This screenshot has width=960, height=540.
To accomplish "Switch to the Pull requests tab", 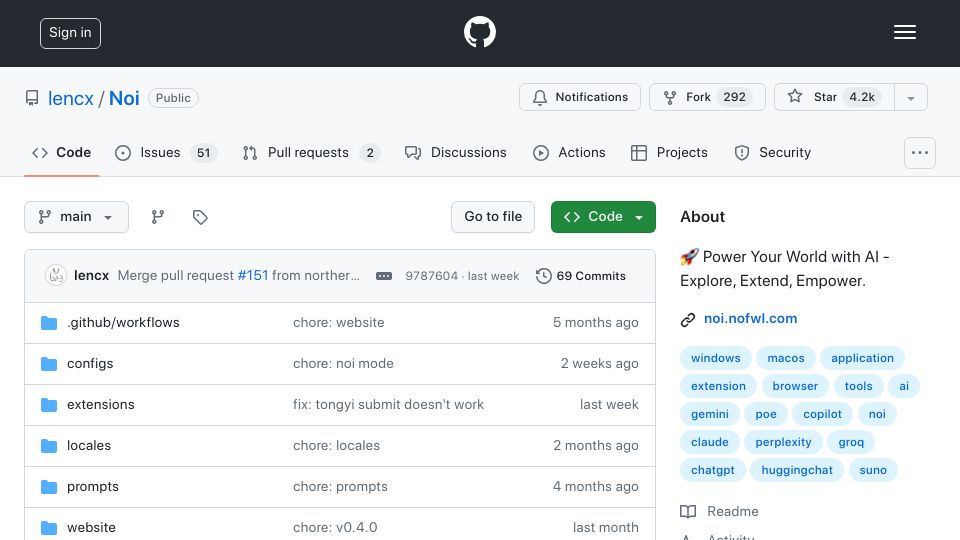I will click(x=311, y=152).
